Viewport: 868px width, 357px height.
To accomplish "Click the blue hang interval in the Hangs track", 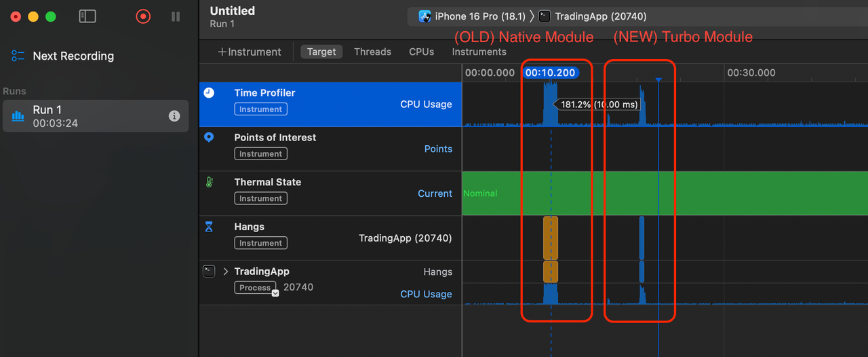I will point(642,238).
